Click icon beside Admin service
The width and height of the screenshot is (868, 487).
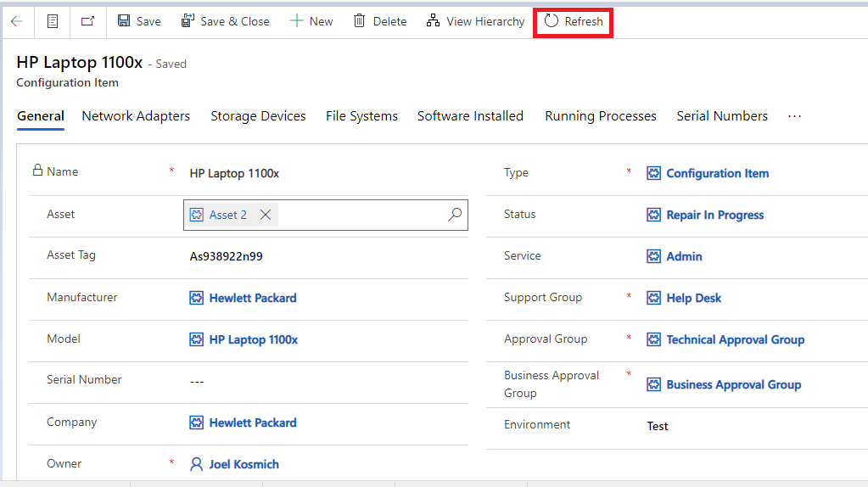(654, 256)
